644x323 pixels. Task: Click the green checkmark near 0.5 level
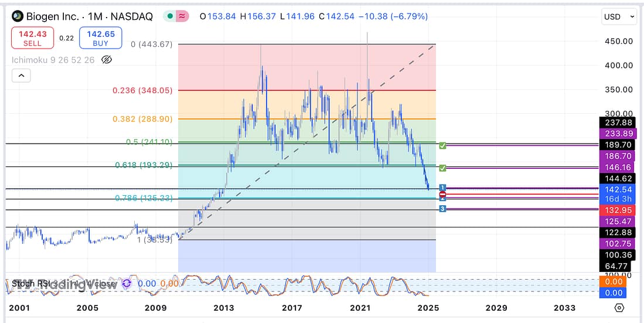point(443,145)
